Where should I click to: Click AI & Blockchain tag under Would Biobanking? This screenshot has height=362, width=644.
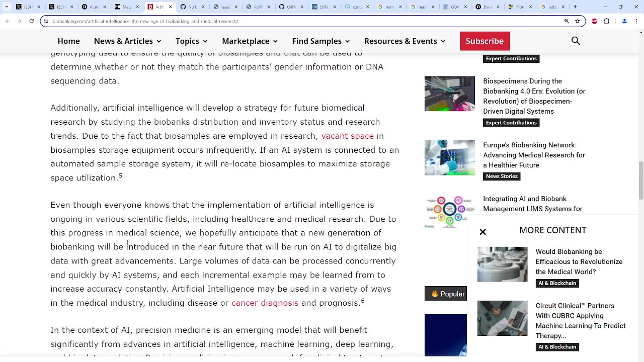pyautogui.click(x=557, y=283)
